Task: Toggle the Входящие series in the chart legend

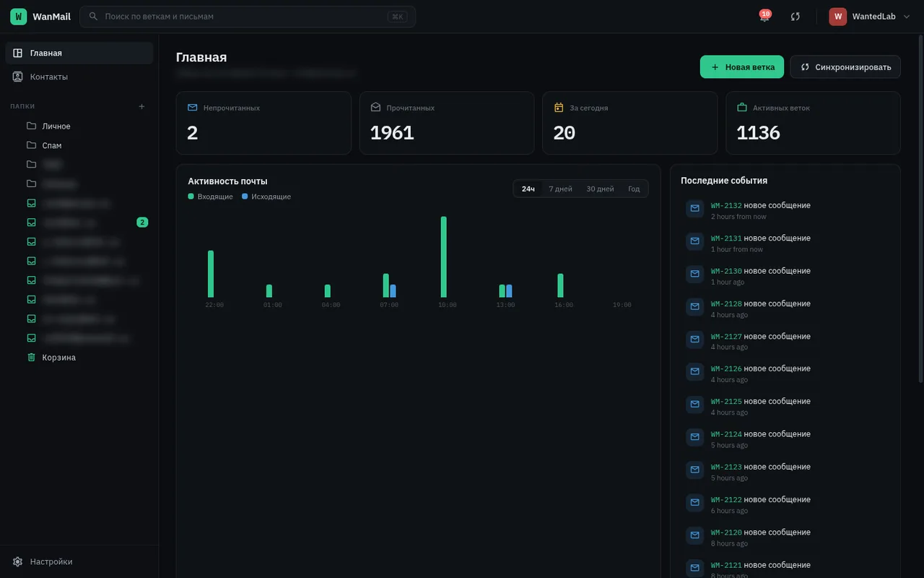Action: click(211, 197)
